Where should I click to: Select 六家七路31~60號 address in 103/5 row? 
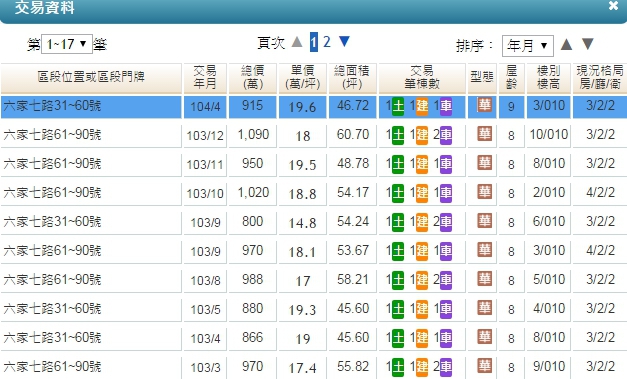coord(52,309)
